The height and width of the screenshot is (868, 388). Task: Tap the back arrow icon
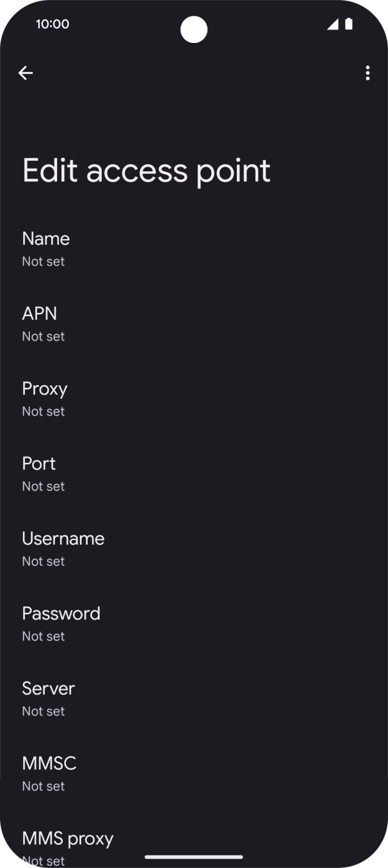[26, 73]
